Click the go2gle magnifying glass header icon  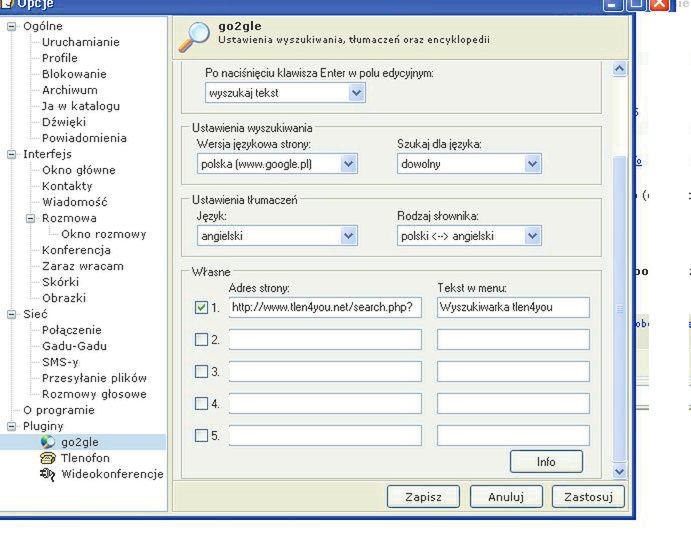point(194,37)
